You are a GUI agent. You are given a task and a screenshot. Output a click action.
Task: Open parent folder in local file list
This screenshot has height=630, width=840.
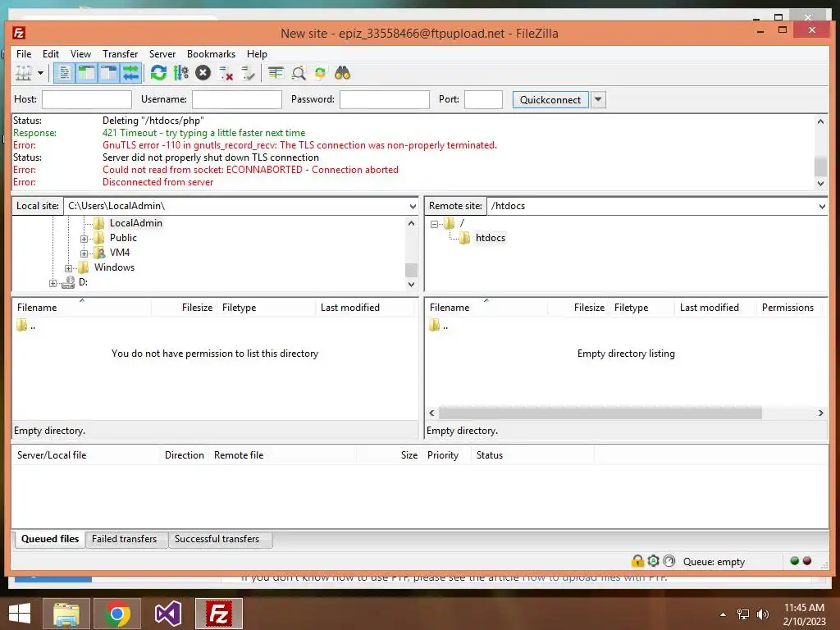[26, 326]
